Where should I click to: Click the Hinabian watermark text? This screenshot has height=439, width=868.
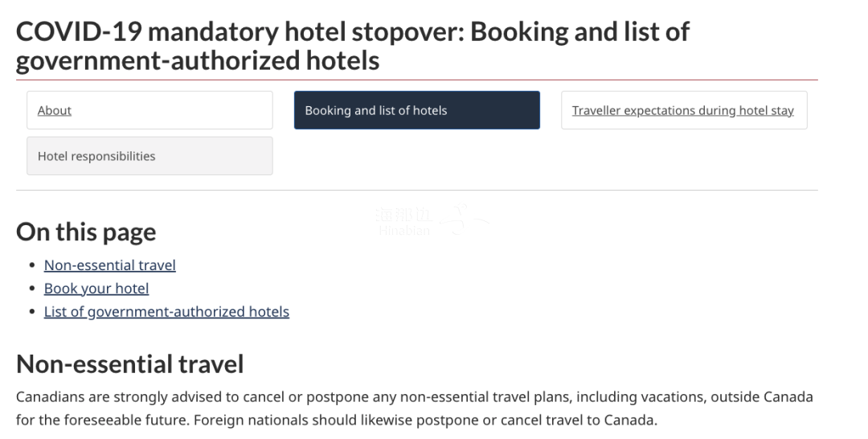(404, 230)
